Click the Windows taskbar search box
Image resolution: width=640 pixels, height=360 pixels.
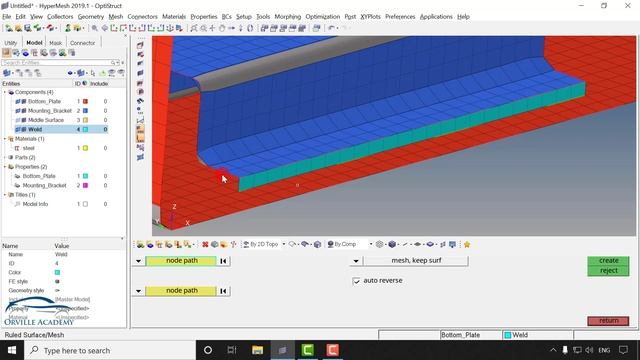point(110,350)
